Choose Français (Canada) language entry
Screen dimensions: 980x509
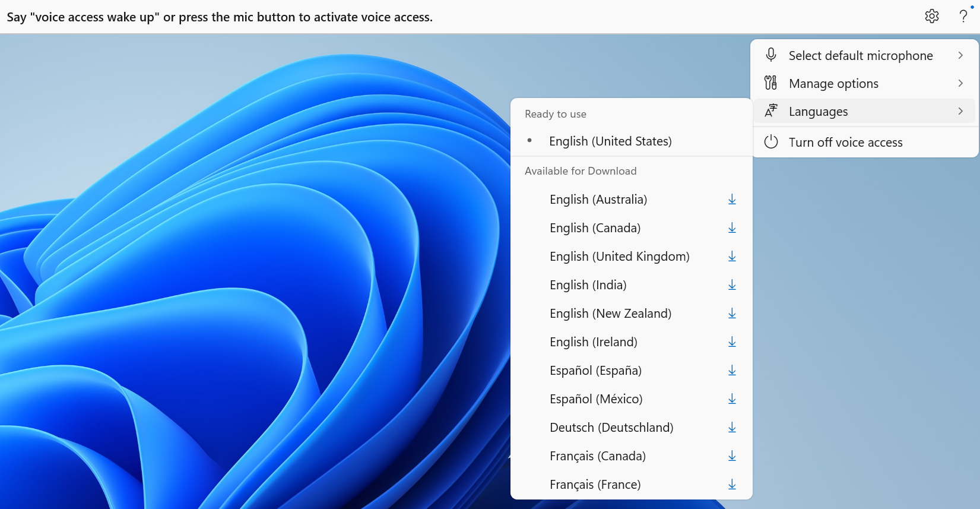(632, 456)
